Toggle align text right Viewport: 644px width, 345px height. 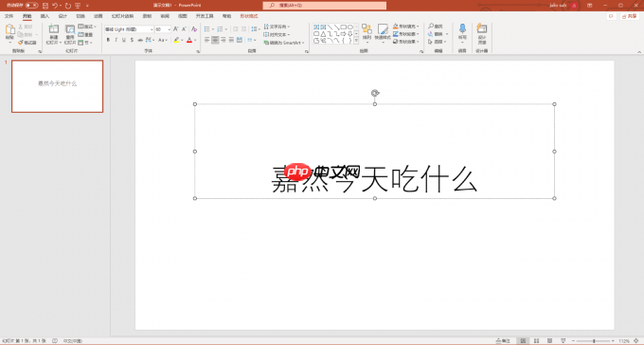tap(224, 40)
